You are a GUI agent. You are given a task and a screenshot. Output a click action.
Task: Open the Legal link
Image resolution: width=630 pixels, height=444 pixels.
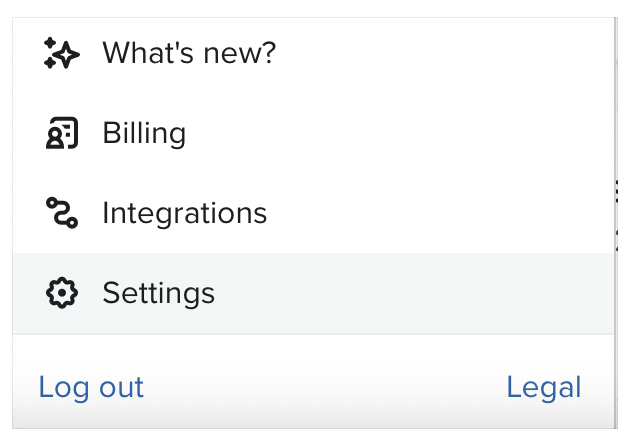point(543,387)
